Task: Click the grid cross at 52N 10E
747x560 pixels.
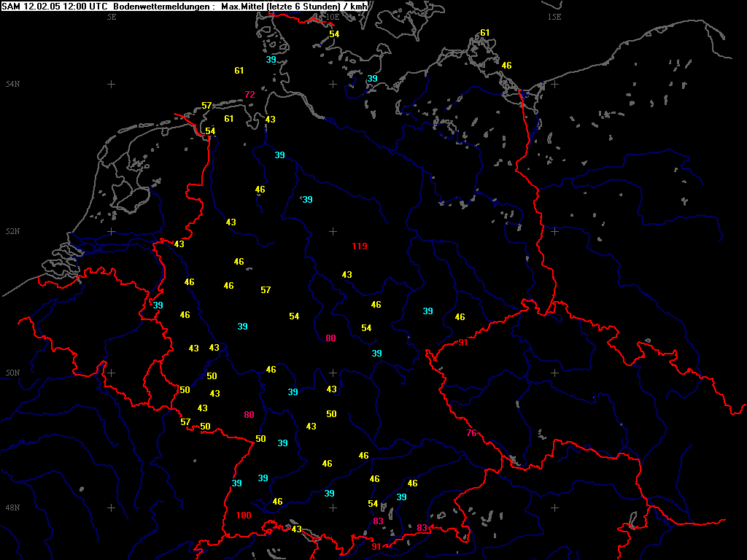Action: 333,231
